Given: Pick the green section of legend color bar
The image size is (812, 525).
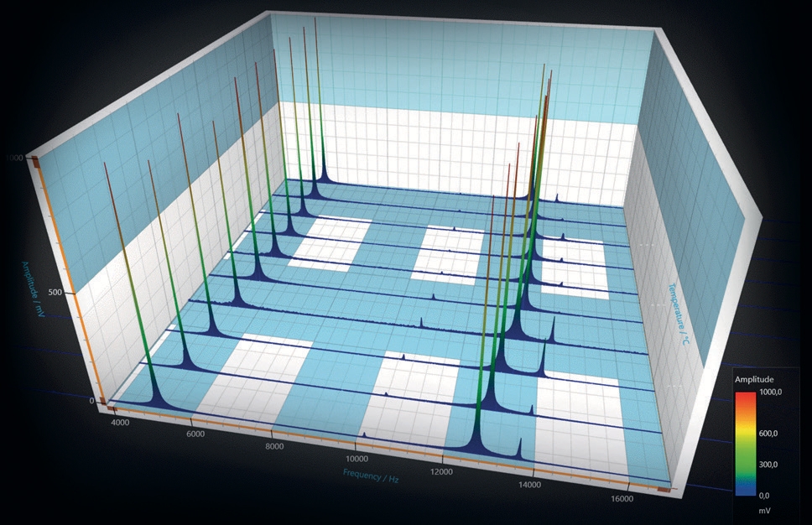Looking at the screenshot, I should click(x=746, y=464).
